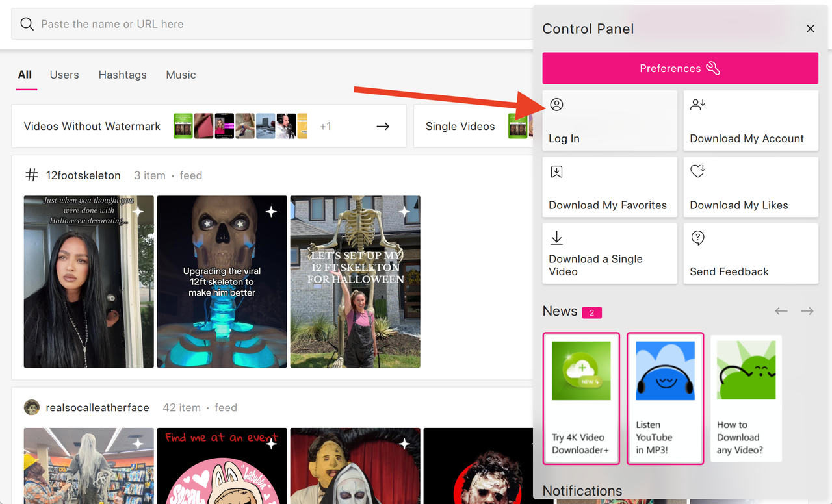Open the bookstore costume video thumbnail
Screen dimensions: 832x504
coord(89,466)
